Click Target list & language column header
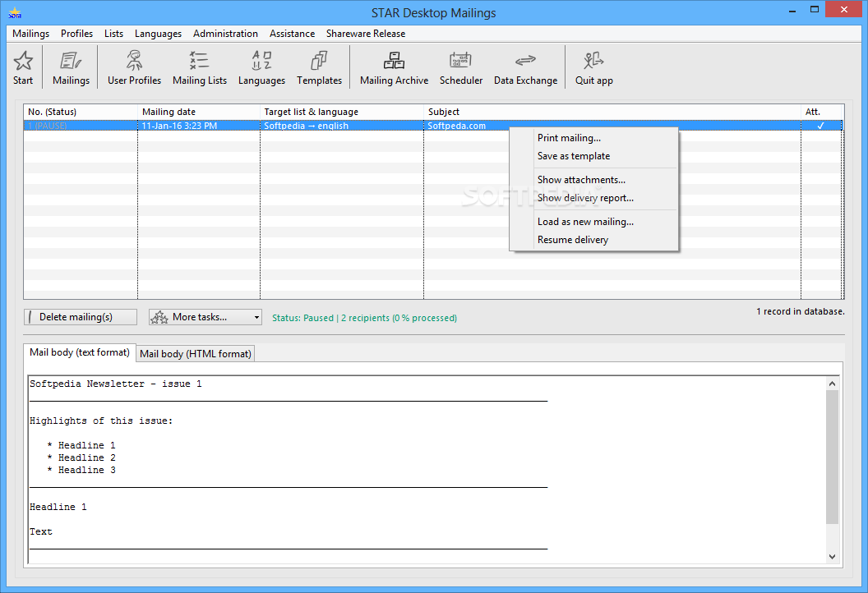This screenshot has width=868, height=593. [x=342, y=112]
